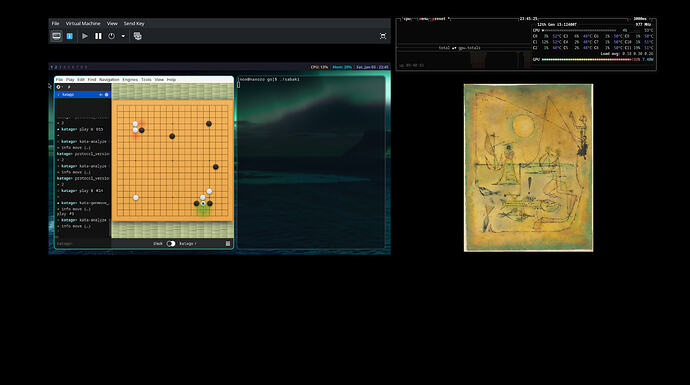Click the black stone near top center of board
690x385 pixels.
click(172, 136)
